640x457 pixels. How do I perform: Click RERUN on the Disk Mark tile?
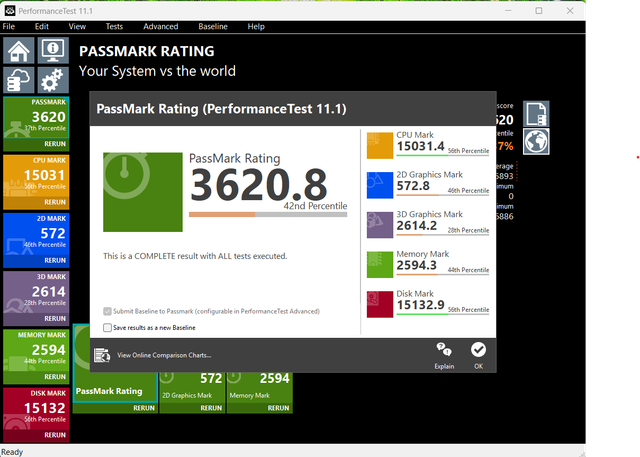[55, 435]
